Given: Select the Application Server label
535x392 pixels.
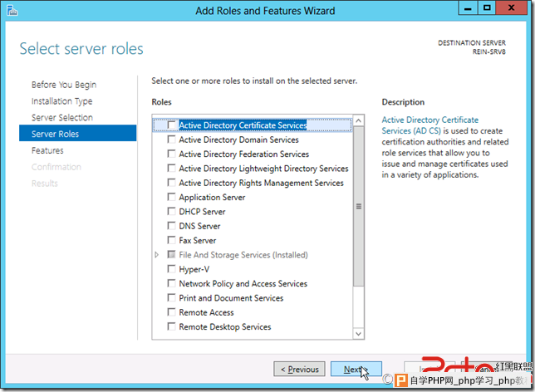Looking at the screenshot, I should click(x=212, y=197).
